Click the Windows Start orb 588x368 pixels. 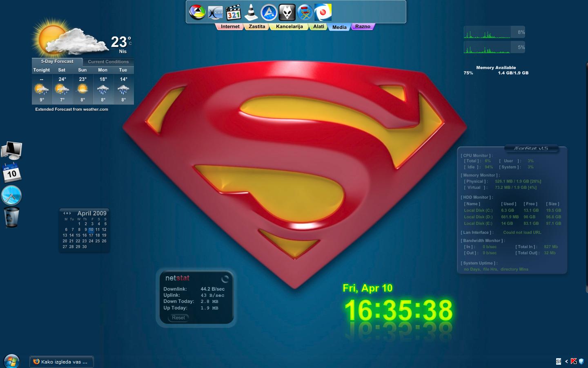click(11, 361)
